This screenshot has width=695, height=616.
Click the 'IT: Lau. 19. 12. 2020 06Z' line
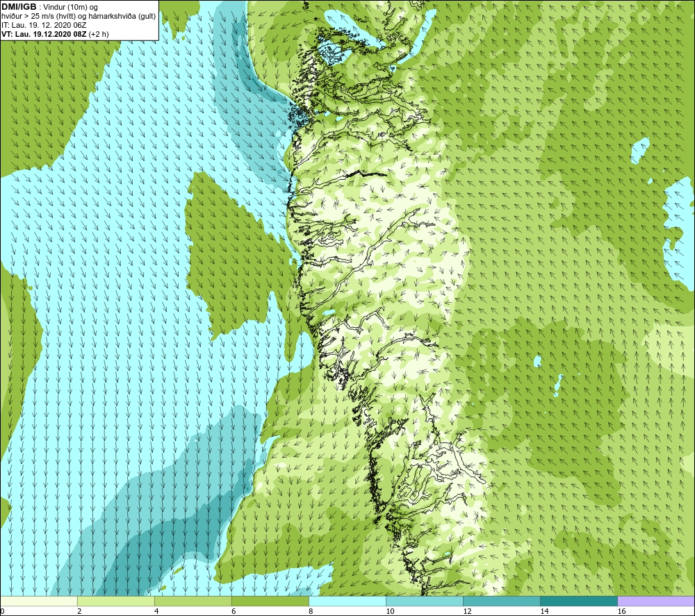click(44, 25)
